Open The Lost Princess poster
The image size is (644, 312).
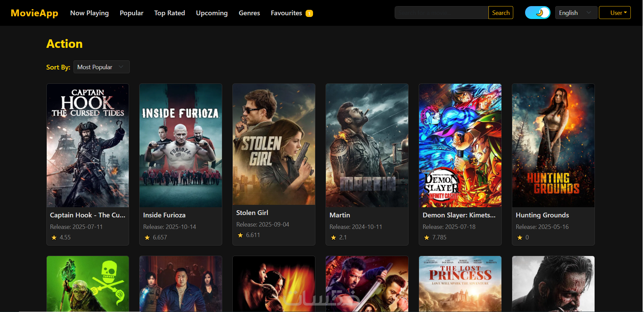(460, 284)
